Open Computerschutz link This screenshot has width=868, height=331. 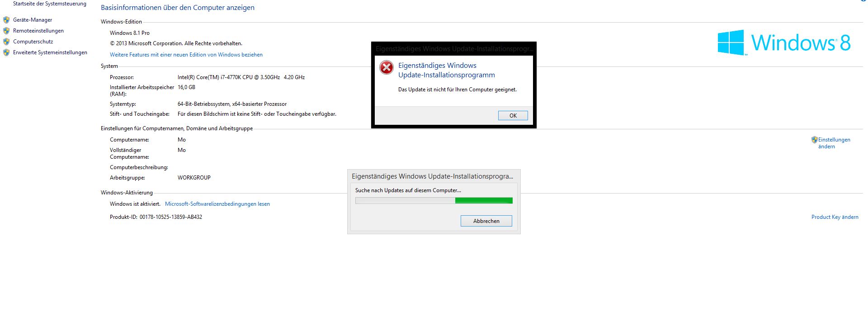click(33, 42)
